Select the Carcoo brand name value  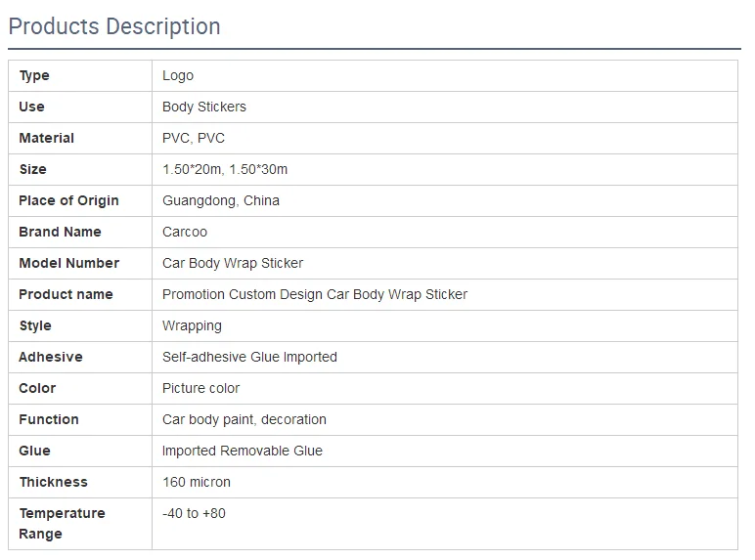pos(185,232)
